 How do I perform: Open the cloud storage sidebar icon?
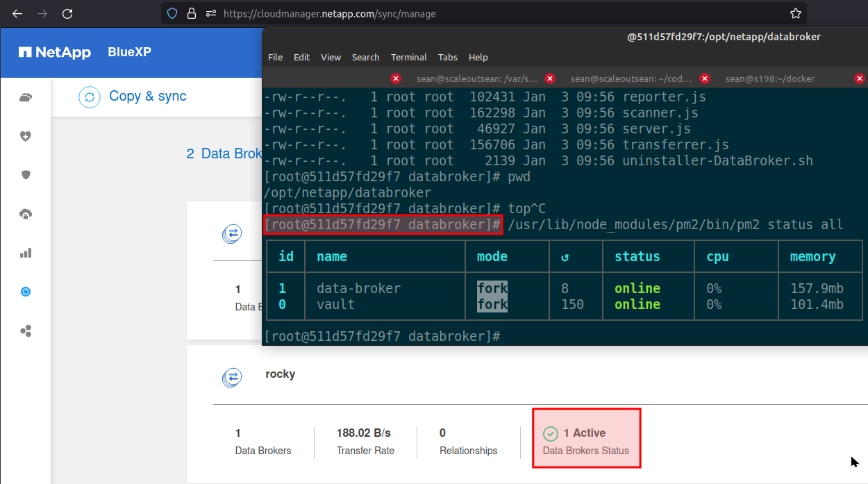26,97
